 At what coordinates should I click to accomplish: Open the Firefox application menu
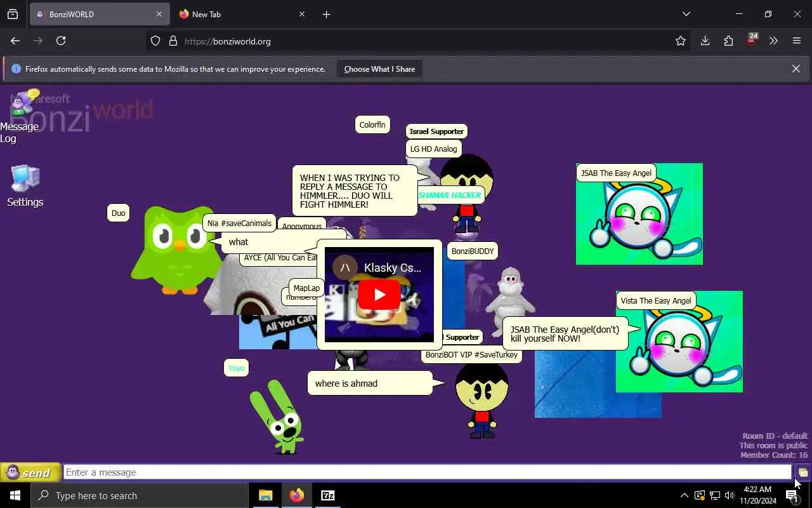tap(797, 41)
